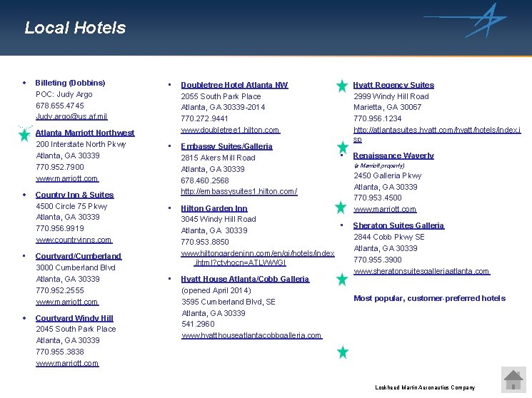
Task: Click the phone number 770.955.3838
Action: [60, 352]
